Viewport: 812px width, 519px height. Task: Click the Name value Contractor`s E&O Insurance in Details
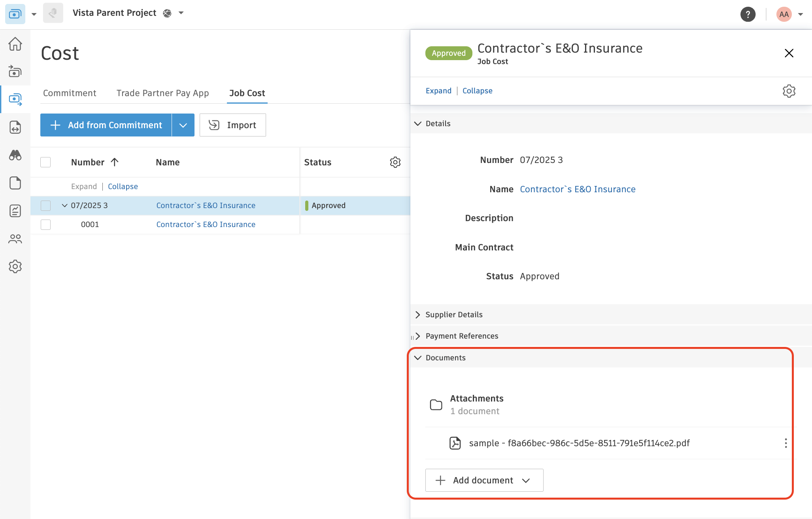coord(578,189)
